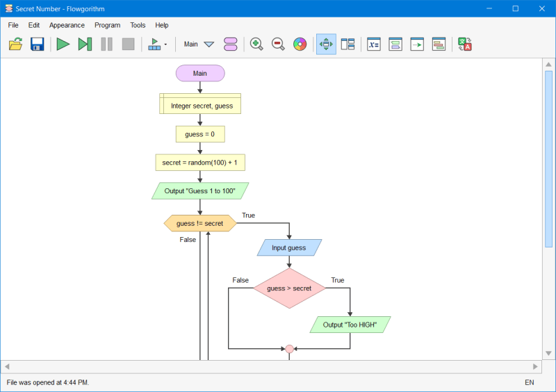Open the Appearance menu
The width and height of the screenshot is (556, 392).
(67, 25)
